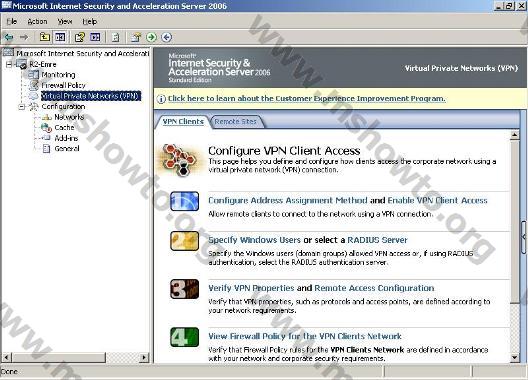Open View Firewall Policy for VPN Clients Network
This screenshot has height=380, width=528.
(305, 336)
